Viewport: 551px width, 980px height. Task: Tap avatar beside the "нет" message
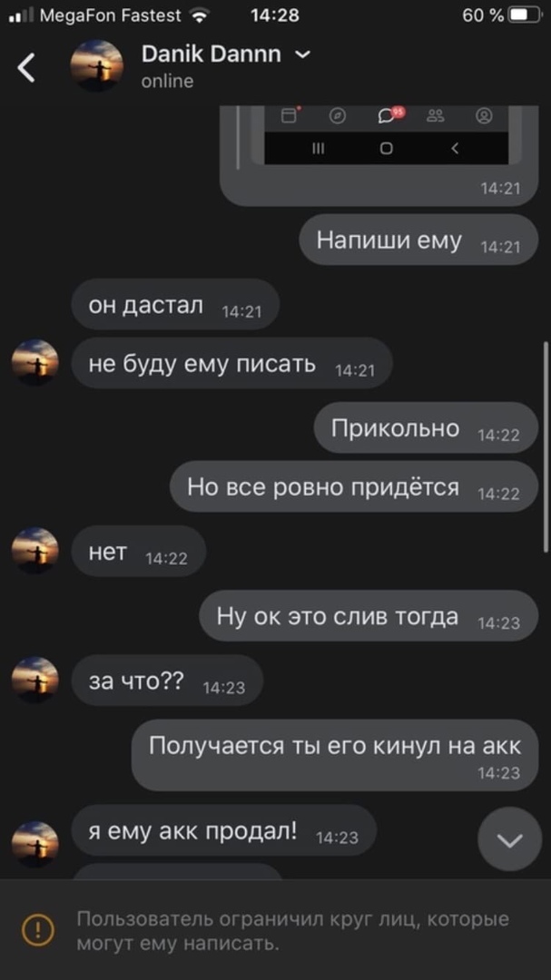point(35,551)
